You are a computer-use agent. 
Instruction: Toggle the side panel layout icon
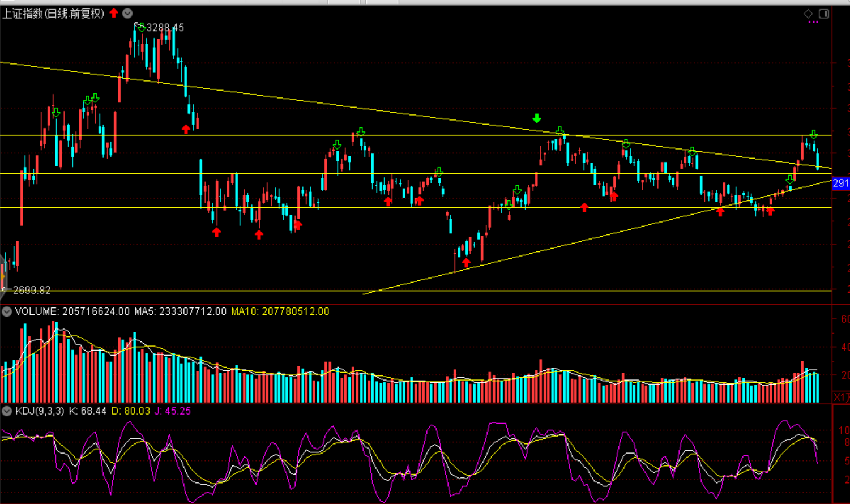click(x=824, y=14)
